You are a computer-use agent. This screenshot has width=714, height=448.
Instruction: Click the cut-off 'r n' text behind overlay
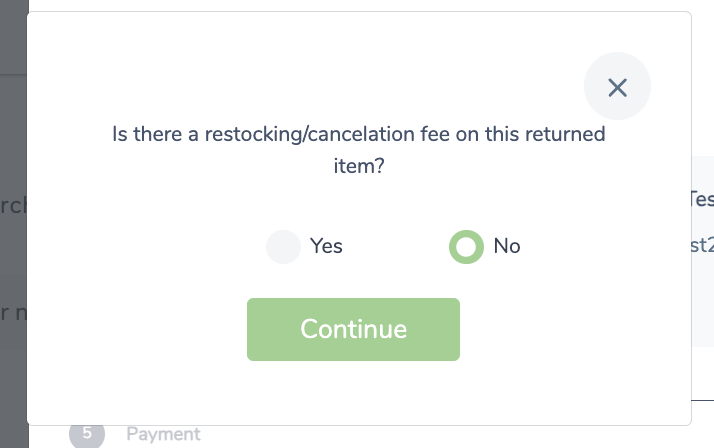coord(14,313)
